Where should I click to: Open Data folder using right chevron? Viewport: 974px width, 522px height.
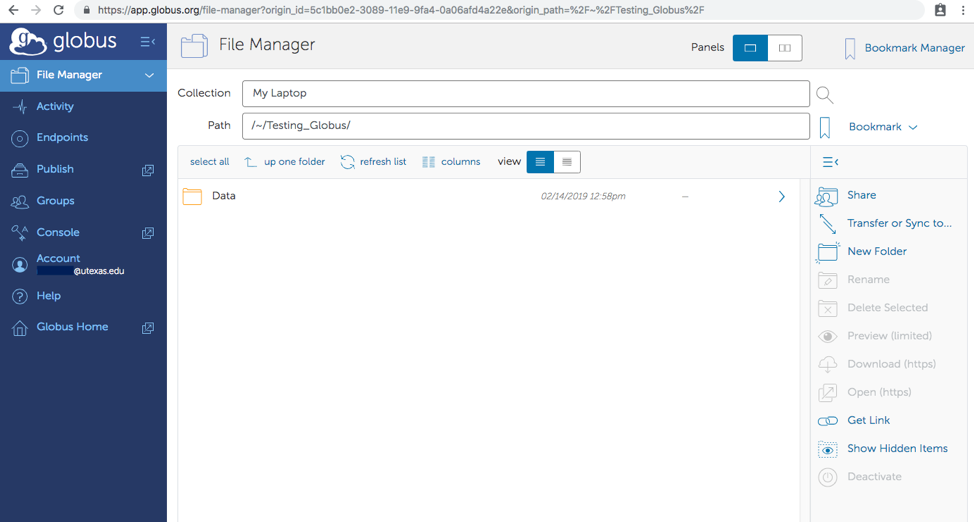[782, 196]
